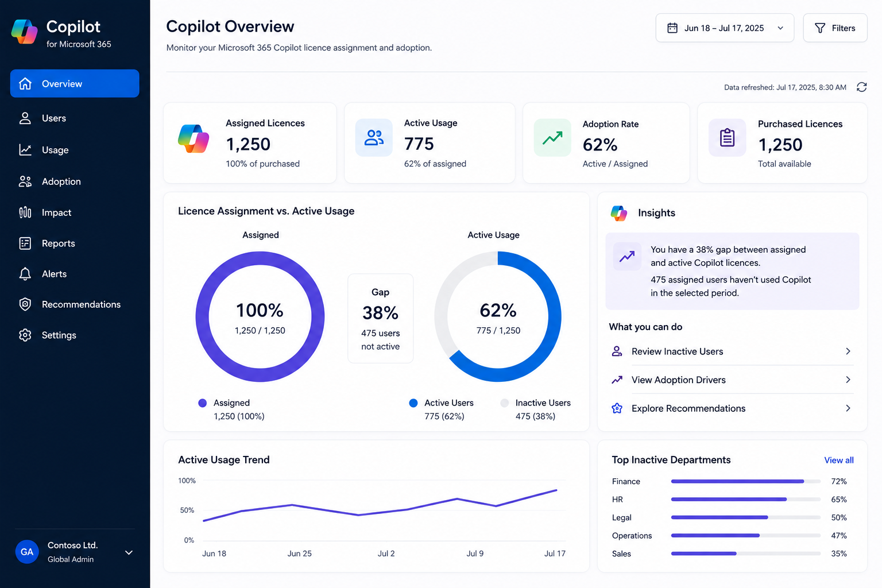
Task: Click the Purchased Licences clipboard icon
Action: [x=728, y=138]
